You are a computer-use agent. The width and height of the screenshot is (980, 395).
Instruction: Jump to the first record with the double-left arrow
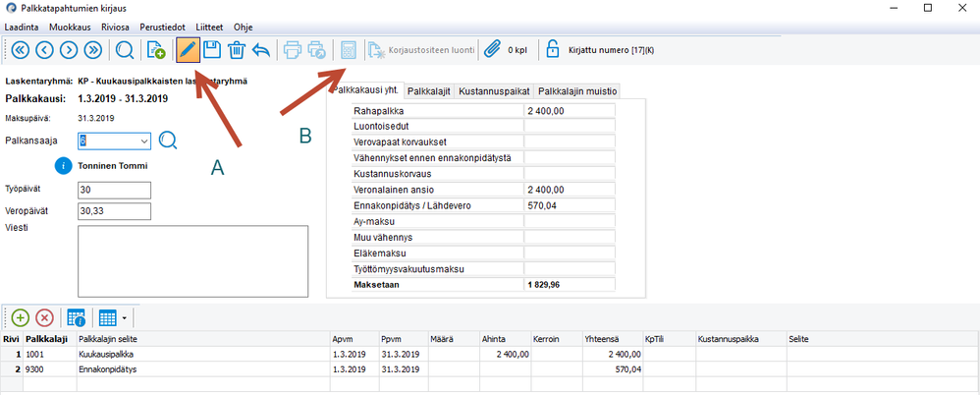pyautogui.click(x=20, y=50)
